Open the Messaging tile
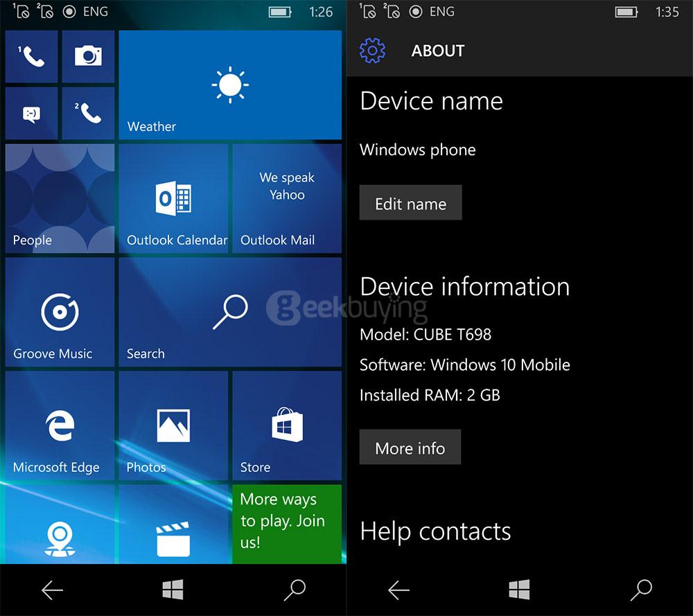The image size is (693, 616). point(32,114)
